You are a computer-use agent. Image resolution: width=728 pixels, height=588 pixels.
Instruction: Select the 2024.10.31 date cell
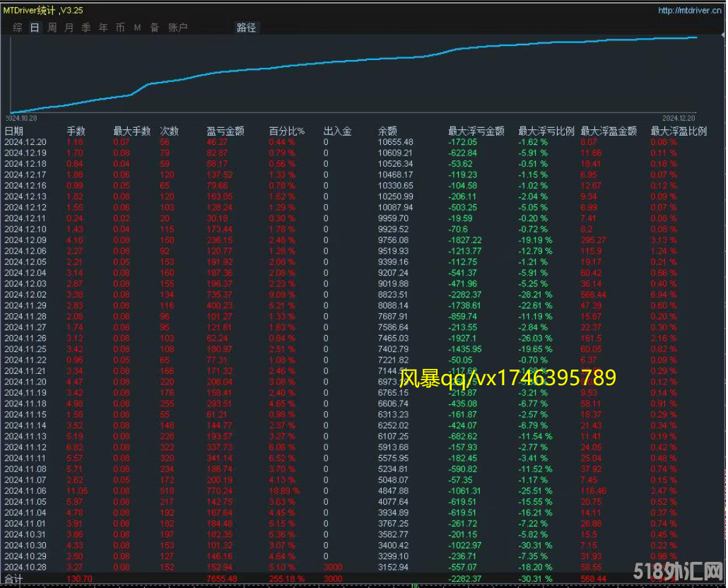pyautogui.click(x=25, y=534)
